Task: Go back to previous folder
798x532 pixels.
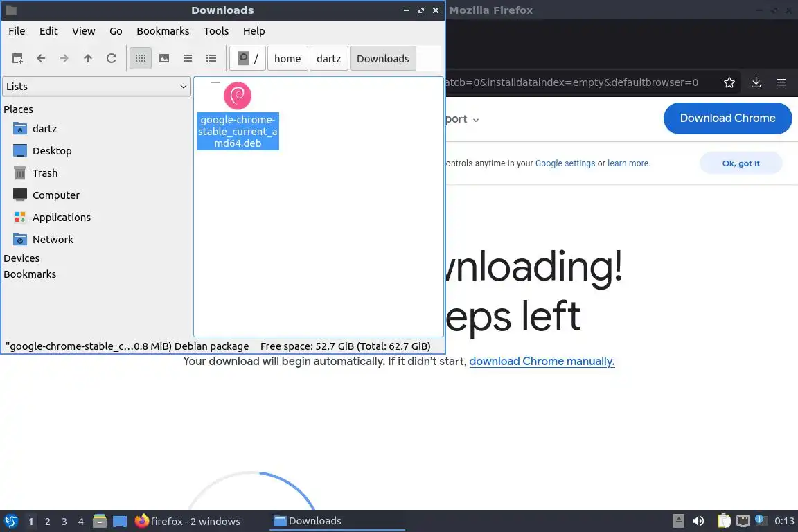Action: pyautogui.click(x=42, y=59)
